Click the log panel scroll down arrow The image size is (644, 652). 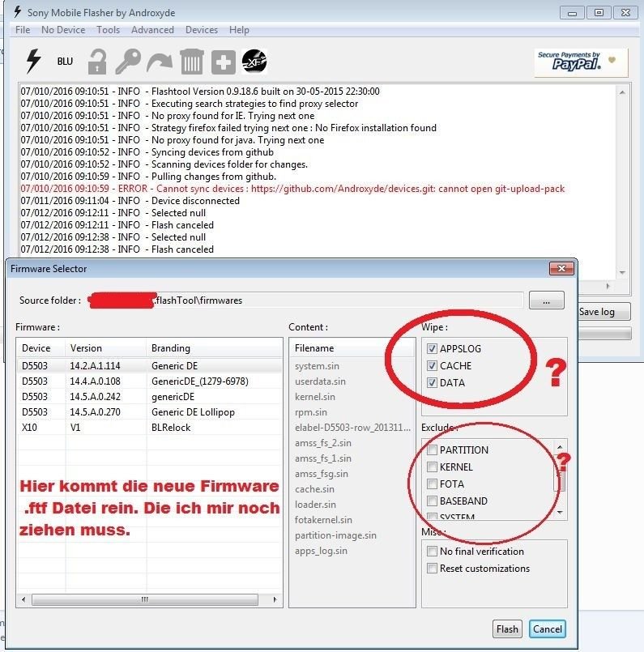[622, 273]
